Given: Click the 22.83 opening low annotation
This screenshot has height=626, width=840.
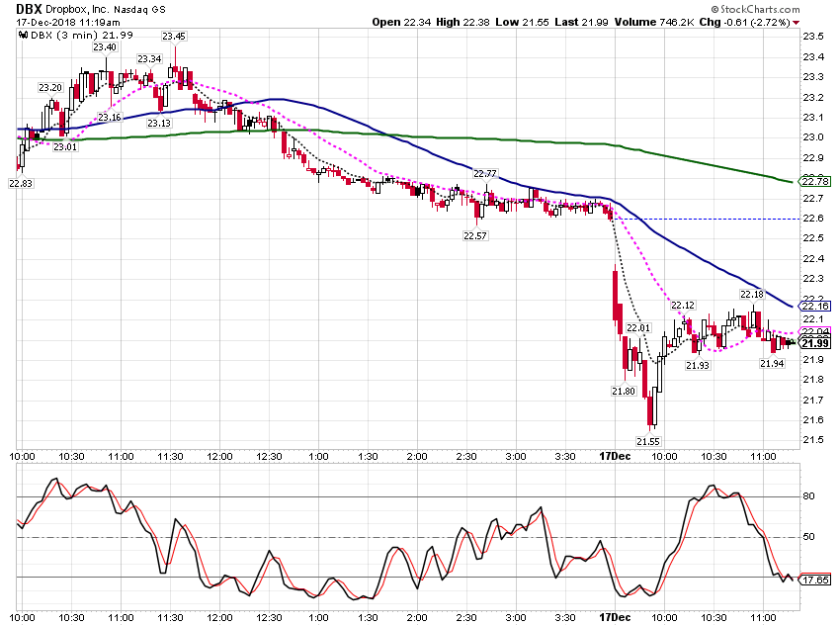Looking at the screenshot, I should tap(21, 183).
